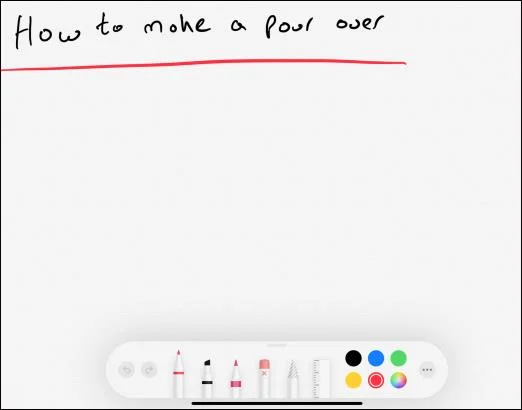Tap the grabber handle atop the tool palette
The width and height of the screenshot is (522, 410).
click(277, 345)
